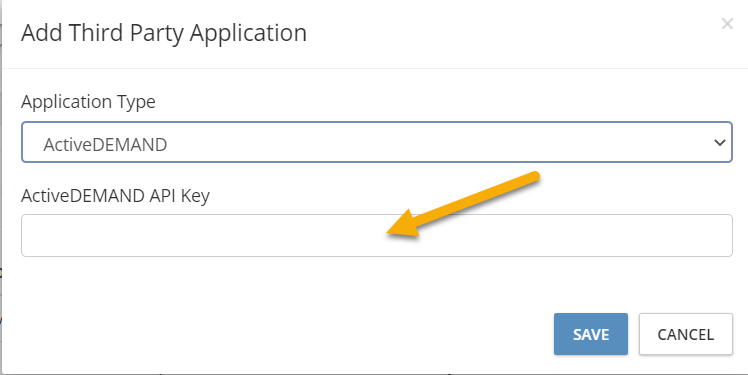748x375 pixels.
Task: Click the ActiveDEMAND API Key label
Action: (x=115, y=196)
